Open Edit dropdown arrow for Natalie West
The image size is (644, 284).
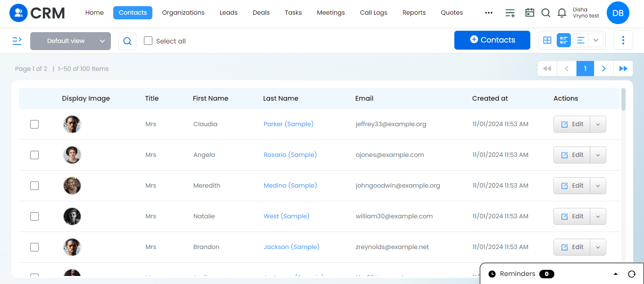point(598,216)
